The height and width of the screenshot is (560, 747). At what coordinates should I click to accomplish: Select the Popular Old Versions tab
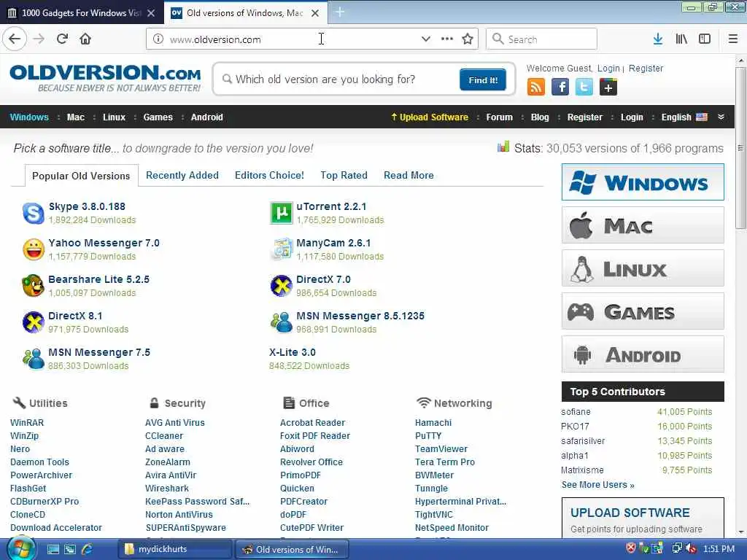tap(81, 176)
